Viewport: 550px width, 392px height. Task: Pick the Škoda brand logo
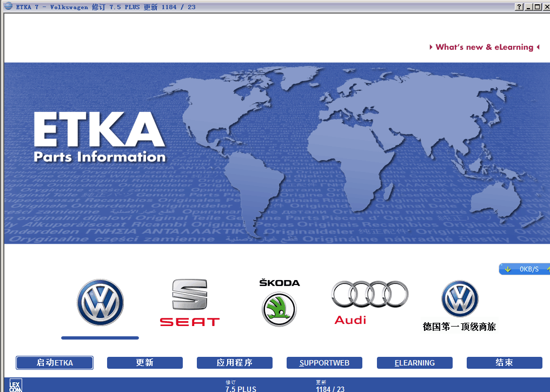point(280,303)
